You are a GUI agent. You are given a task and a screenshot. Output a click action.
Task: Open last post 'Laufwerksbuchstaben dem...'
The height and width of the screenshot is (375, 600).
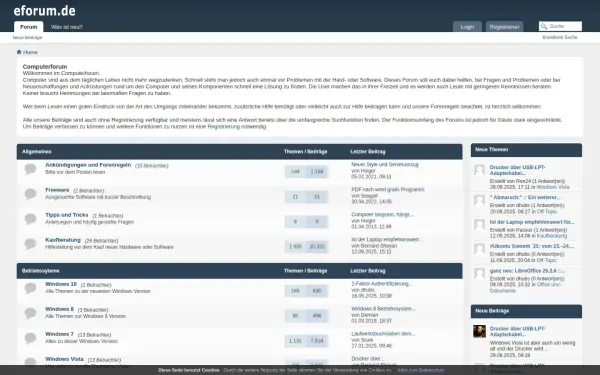coord(383,334)
